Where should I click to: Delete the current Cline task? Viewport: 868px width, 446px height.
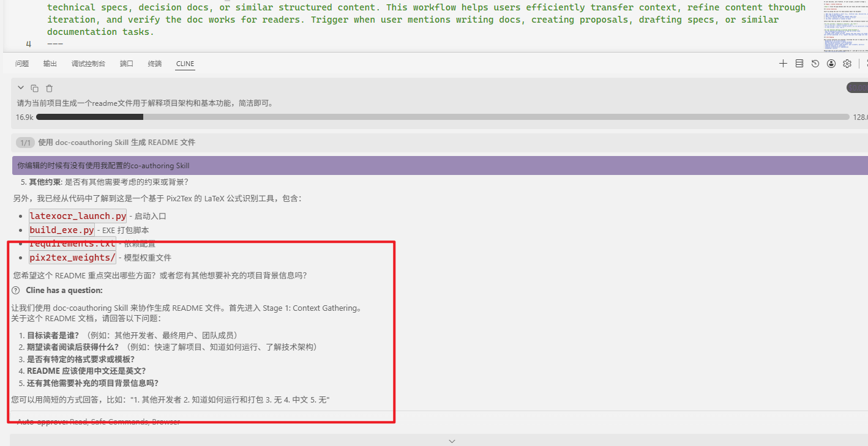(x=50, y=88)
